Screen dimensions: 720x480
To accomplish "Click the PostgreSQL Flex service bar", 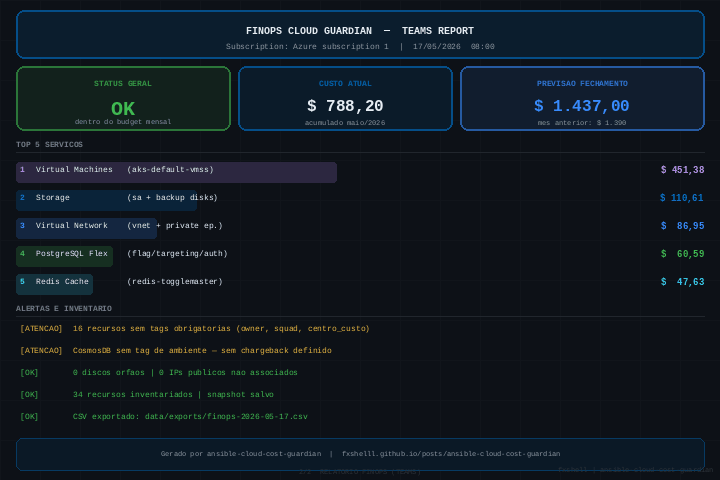I will click(x=64, y=256).
